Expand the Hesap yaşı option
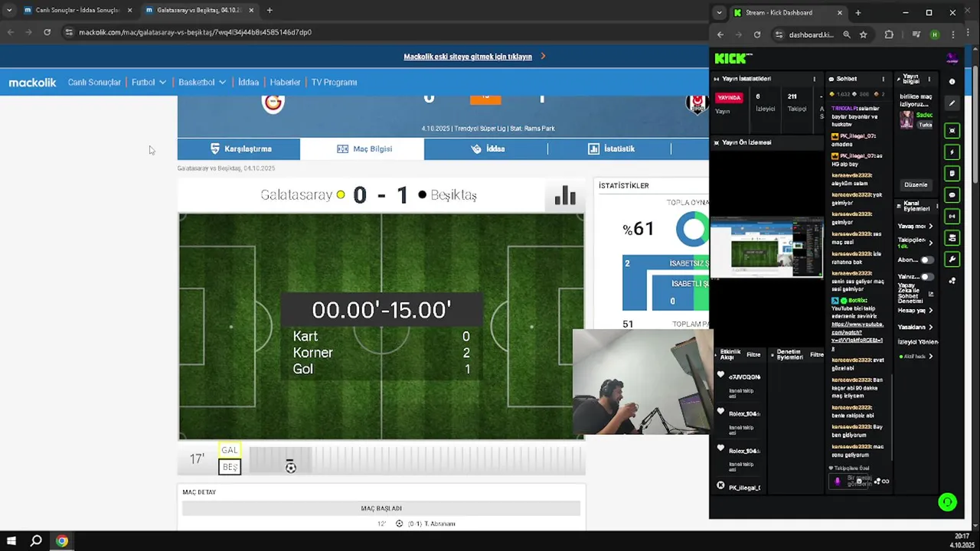Screen dimensions: 980x551 (915, 311)
